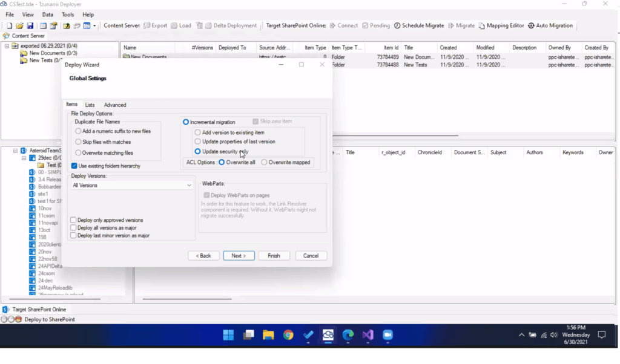Select the 11csom site in the tree
Screen dimensions: 620x364
pos(46,215)
